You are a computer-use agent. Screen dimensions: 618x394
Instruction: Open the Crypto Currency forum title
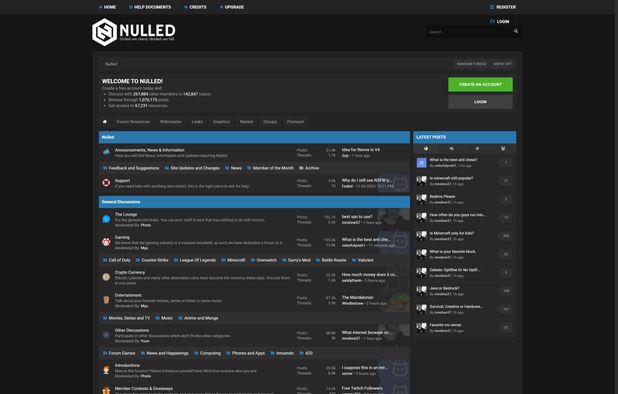(x=130, y=273)
